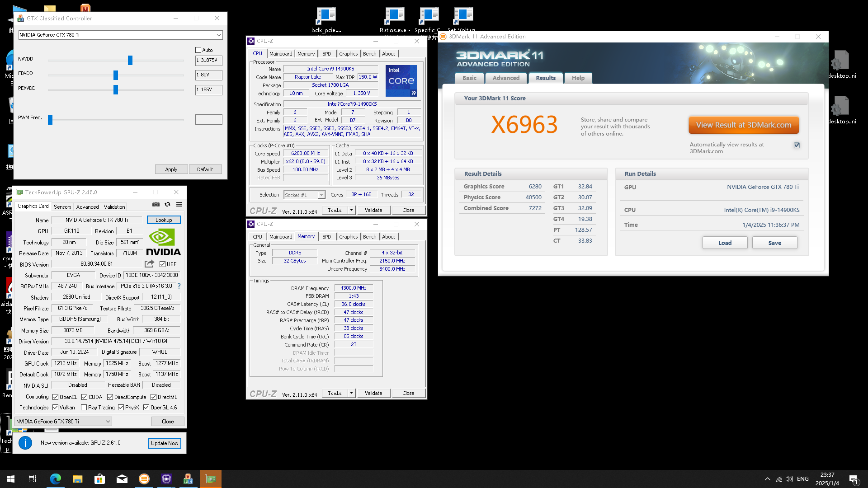Uncheck automatically view results at 3DMark.com
Screen dimensions: 868x488
797,145
